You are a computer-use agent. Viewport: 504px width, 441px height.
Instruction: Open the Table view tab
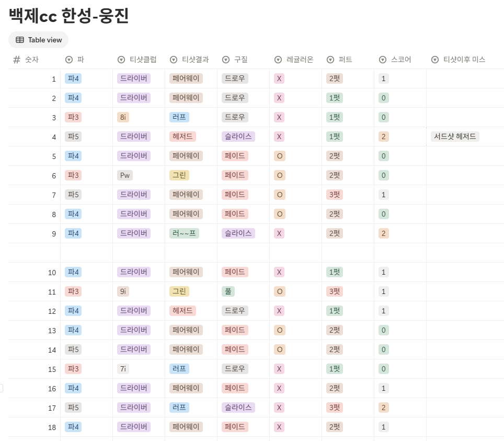point(38,40)
